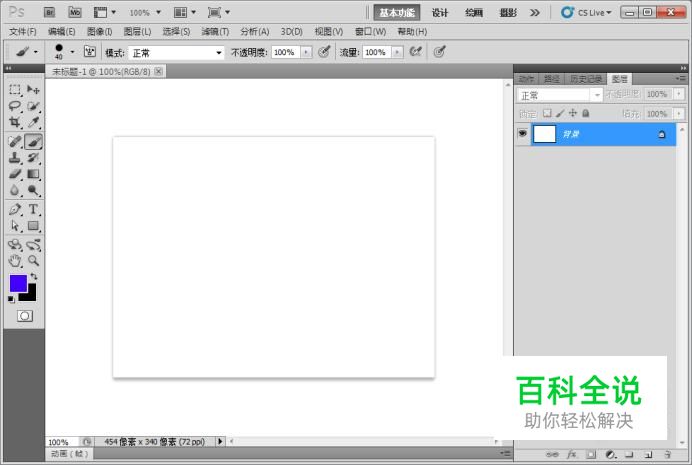This screenshot has height=465, width=692.
Task: Select the Clone Stamp tool
Action: coord(15,158)
